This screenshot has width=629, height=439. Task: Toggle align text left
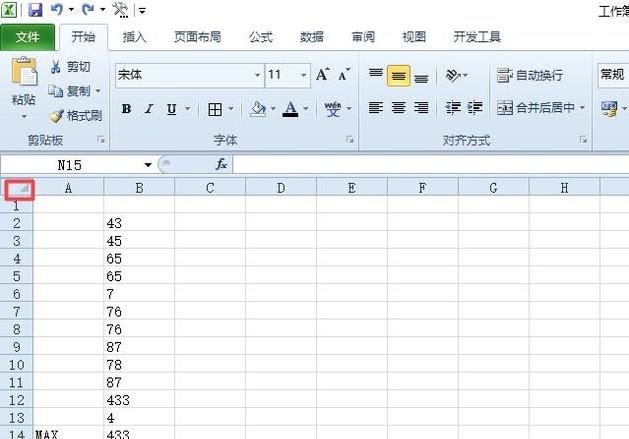376,108
